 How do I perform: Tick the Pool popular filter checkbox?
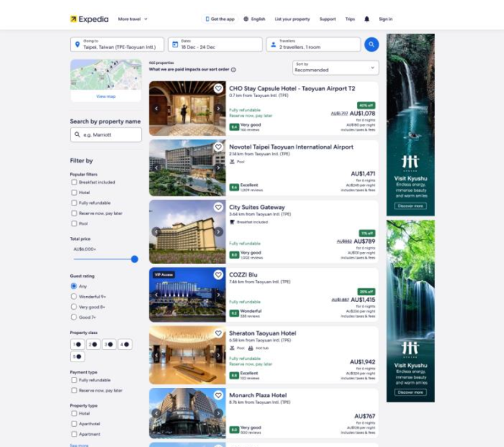(x=74, y=224)
